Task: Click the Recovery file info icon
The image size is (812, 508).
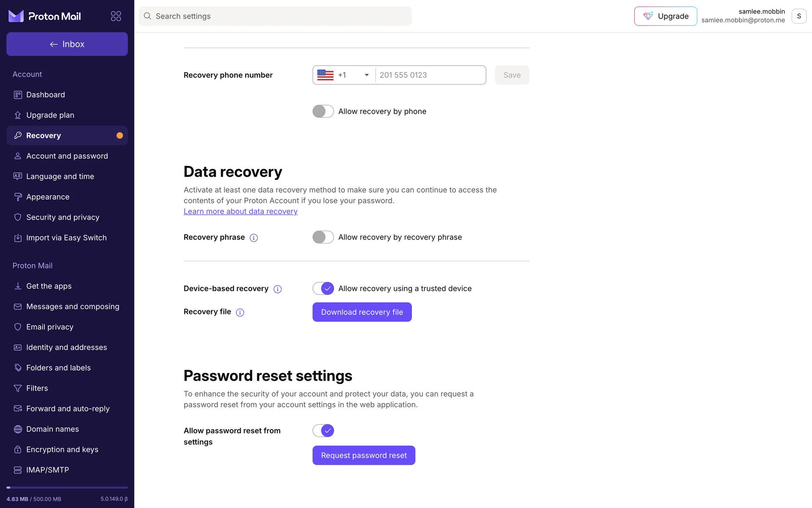Action: point(240,313)
